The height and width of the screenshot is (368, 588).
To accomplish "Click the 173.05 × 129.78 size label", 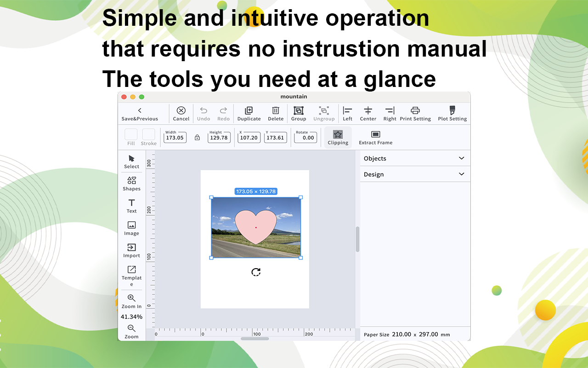I will (256, 191).
